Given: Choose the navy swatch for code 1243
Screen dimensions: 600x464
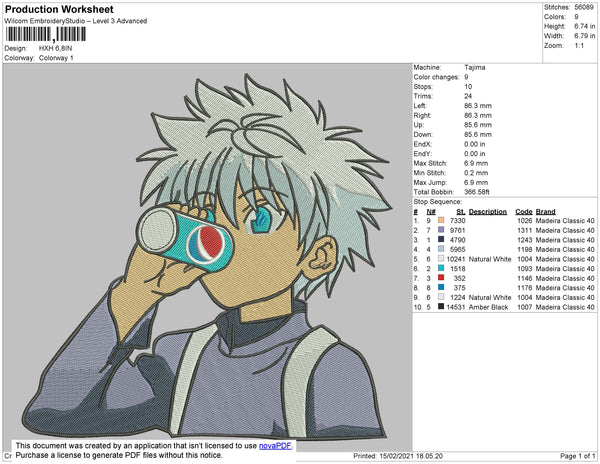Looking at the screenshot, I should click(441, 240).
